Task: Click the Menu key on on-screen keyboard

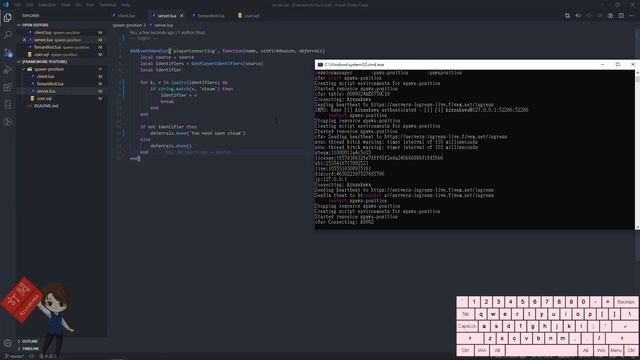Action: click(616, 350)
